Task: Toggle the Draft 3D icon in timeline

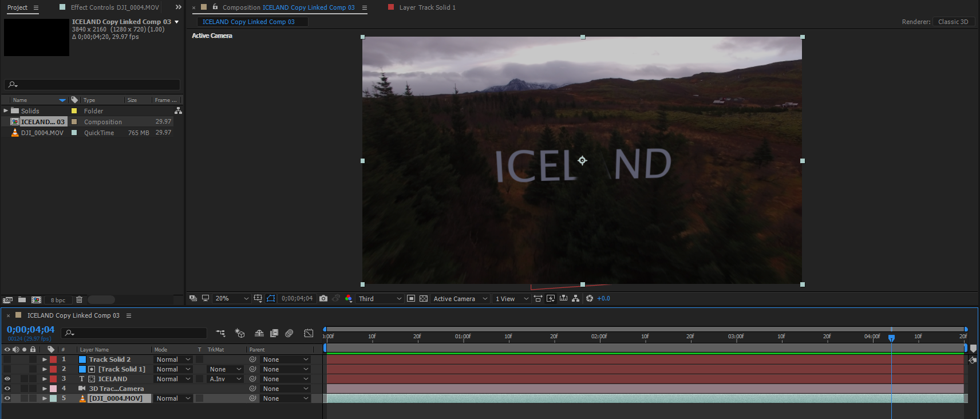Action: 240,333
